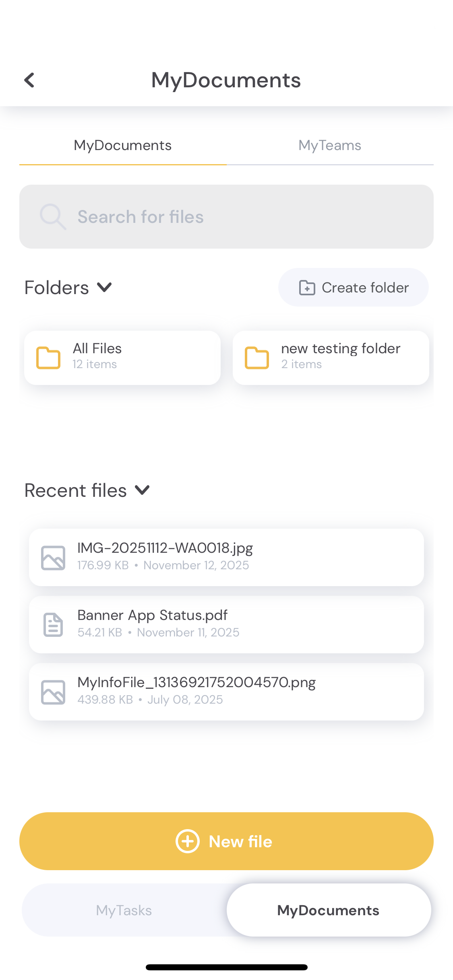Click the MyInfoFile PNG image icon
453x980 pixels.
(x=53, y=692)
